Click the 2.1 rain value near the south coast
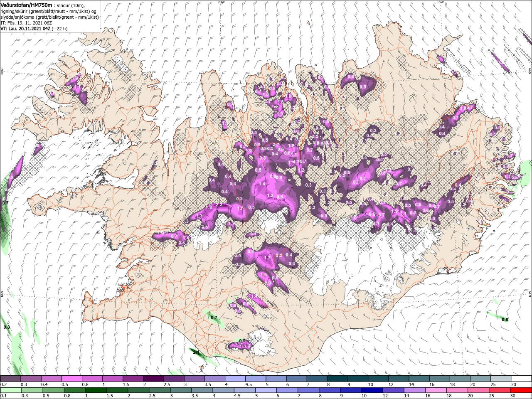The height and width of the screenshot is (399, 532). [x=196, y=352]
